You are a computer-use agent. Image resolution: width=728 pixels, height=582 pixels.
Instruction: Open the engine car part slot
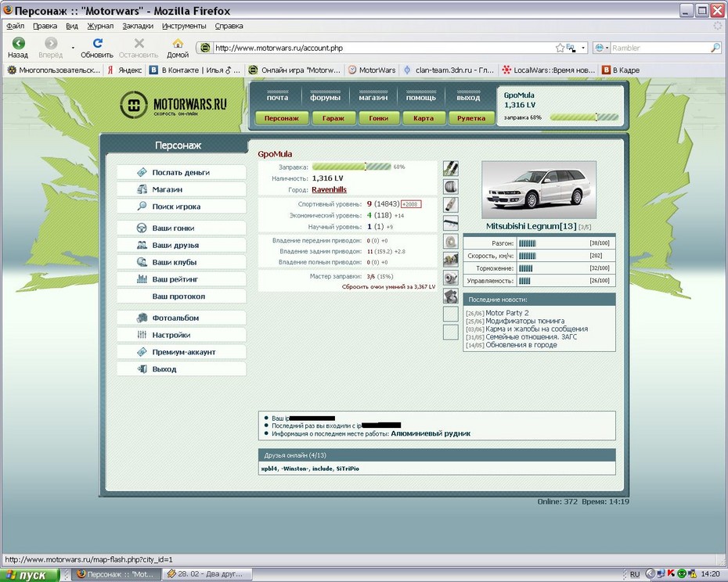pyautogui.click(x=450, y=260)
